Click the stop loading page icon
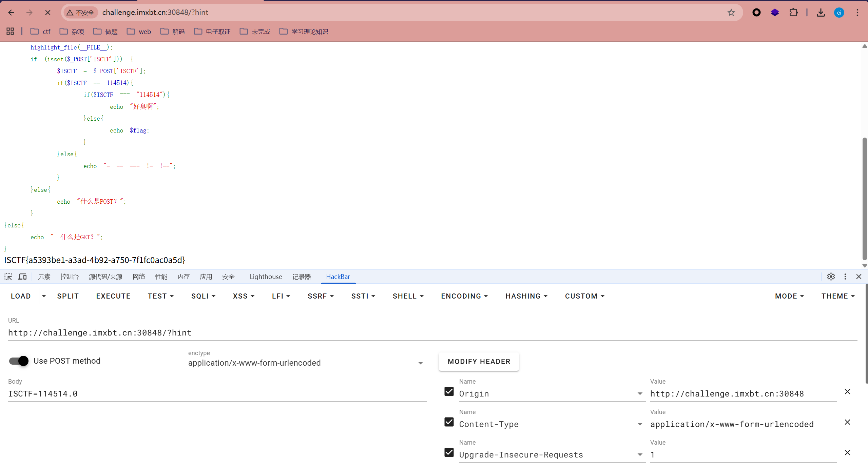This screenshot has width=868, height=468. pos(48,13)
